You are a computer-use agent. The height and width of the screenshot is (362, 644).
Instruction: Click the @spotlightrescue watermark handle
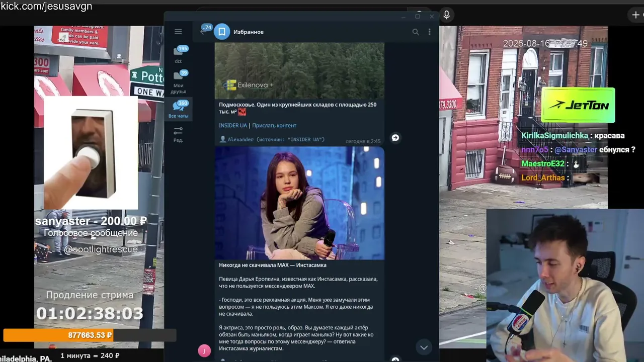point(101,249)
